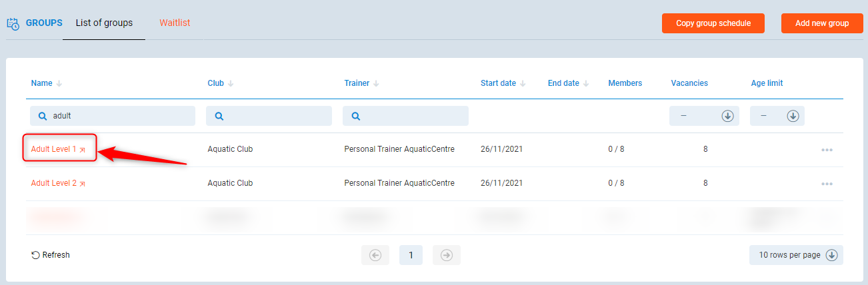Click the Refresh button

51,255
